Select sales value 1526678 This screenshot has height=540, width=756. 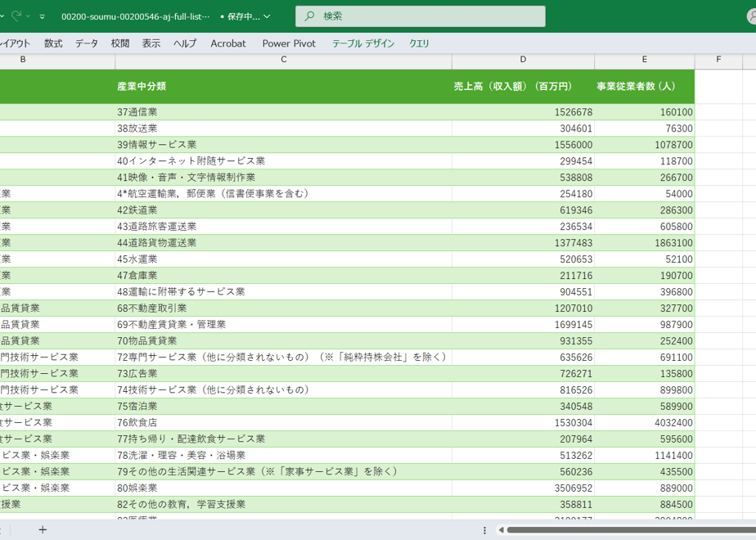523,112
